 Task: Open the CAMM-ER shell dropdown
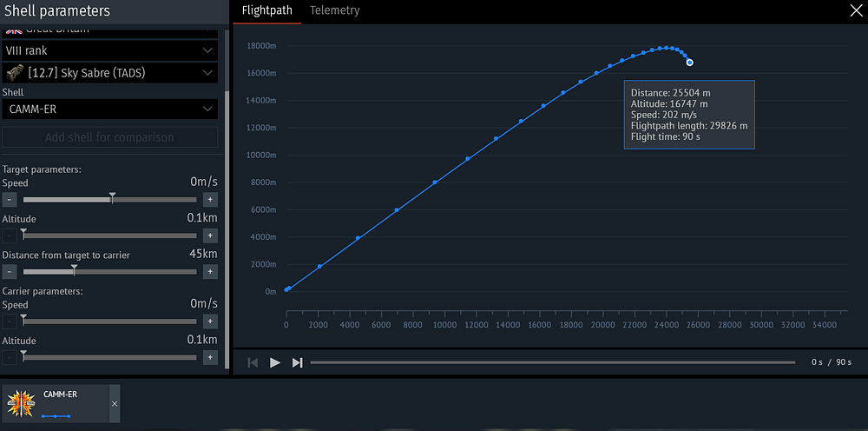[x=109, y=109]
